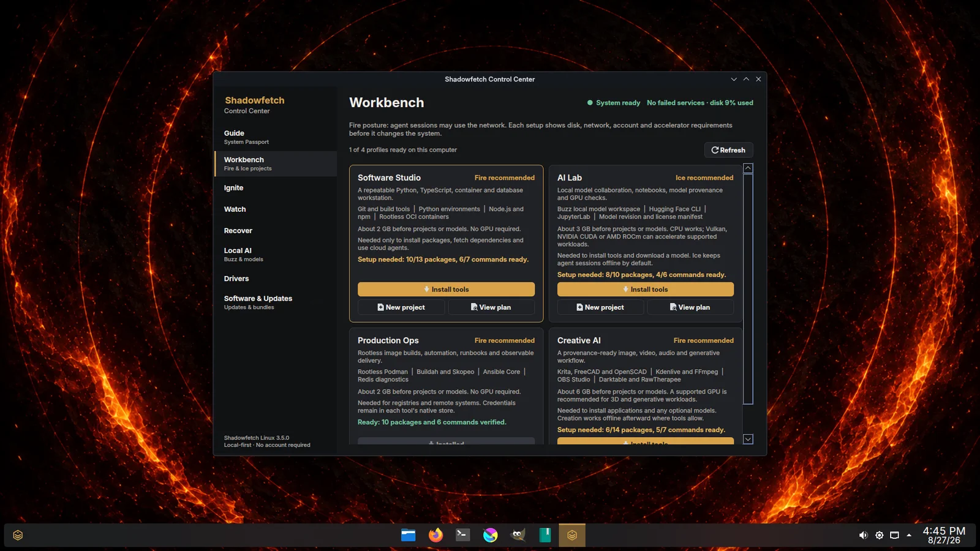Open the Watch section

(276, 209)
